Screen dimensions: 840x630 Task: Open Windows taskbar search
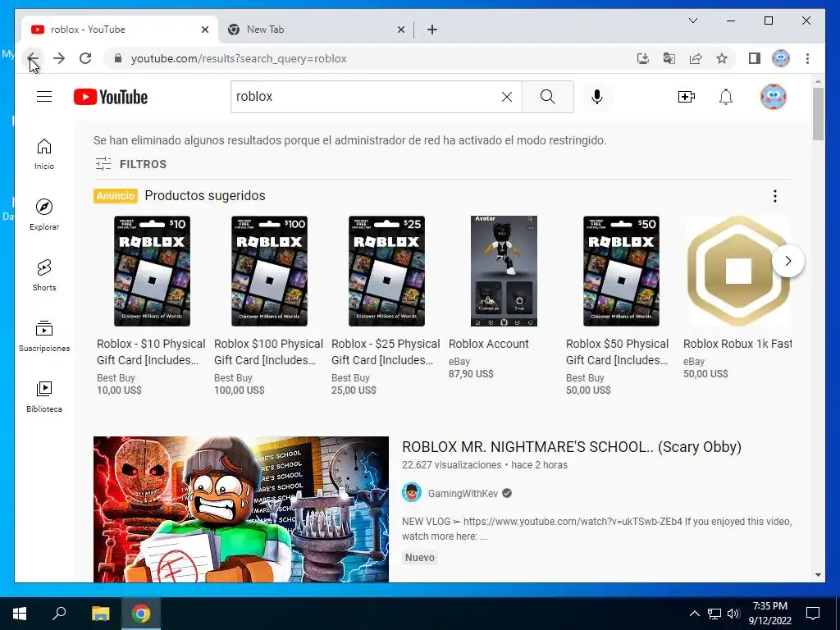coord(59,614)
